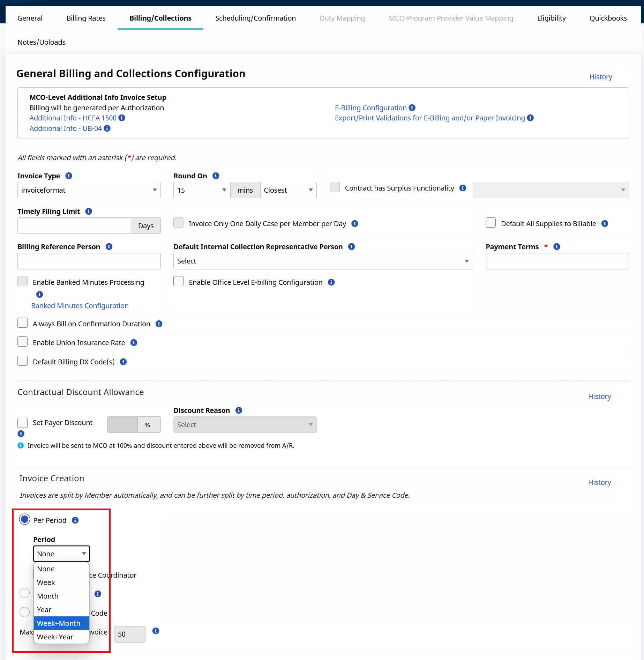The width and height of the screenshot is (644, 660).
Task: Check Default All Supplies to Billable
Action: point(491,223)
